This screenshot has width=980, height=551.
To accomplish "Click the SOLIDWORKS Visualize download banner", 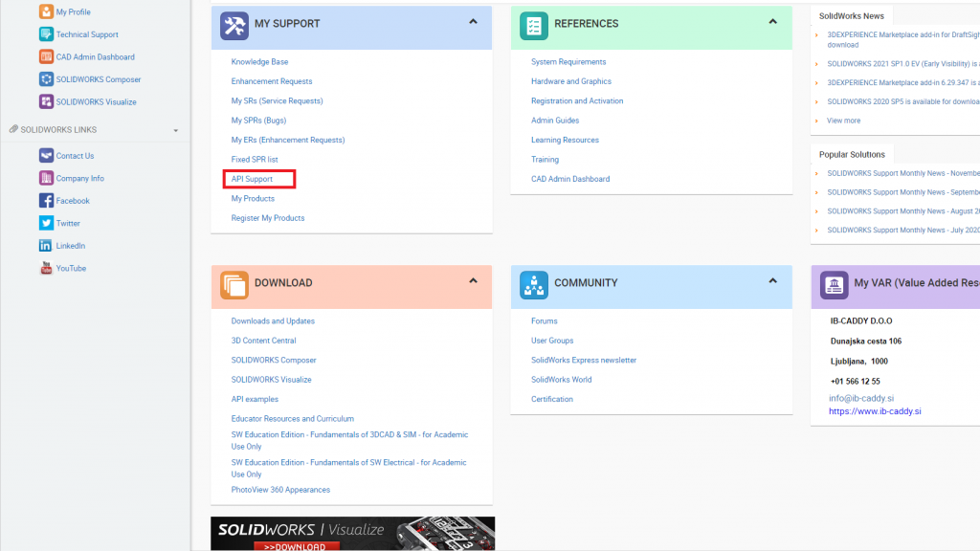I will (351, 534).
